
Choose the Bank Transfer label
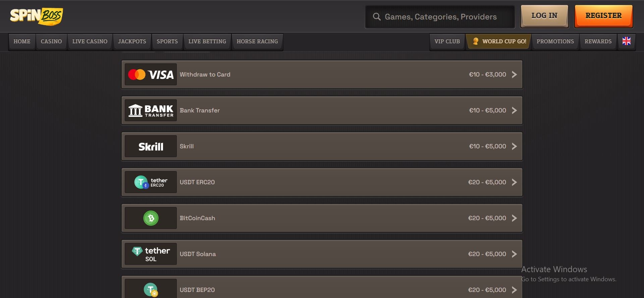tap(200, 110)
